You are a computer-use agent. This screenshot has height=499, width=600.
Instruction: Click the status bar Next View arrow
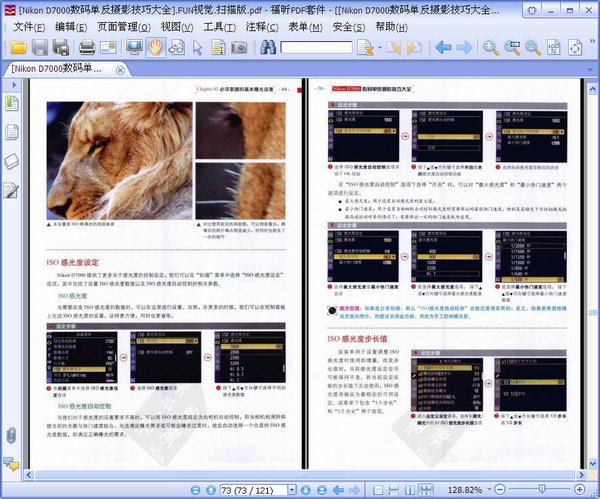(x=354, y=490)
